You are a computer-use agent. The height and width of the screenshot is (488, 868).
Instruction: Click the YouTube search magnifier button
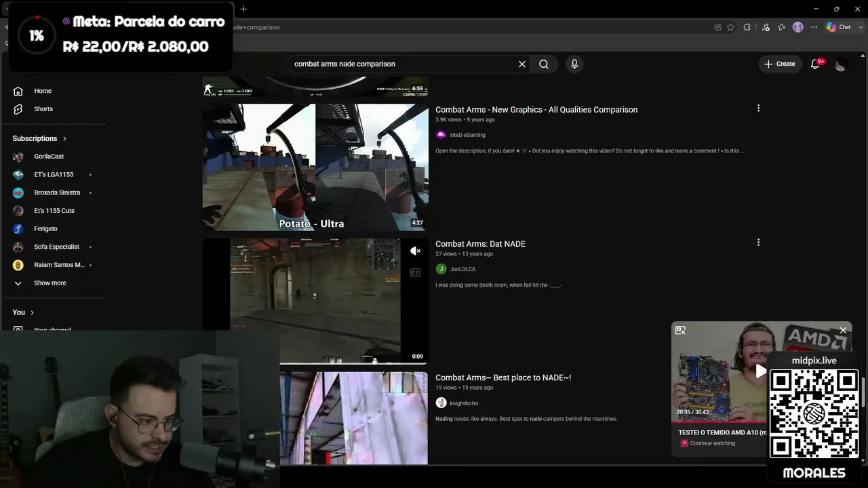[544, 64]
